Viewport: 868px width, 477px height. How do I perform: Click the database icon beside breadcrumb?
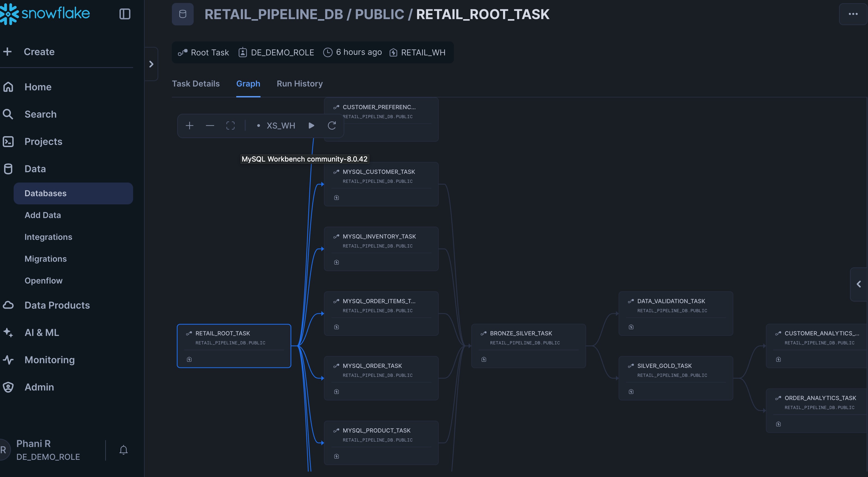click(x=183, y=14)
